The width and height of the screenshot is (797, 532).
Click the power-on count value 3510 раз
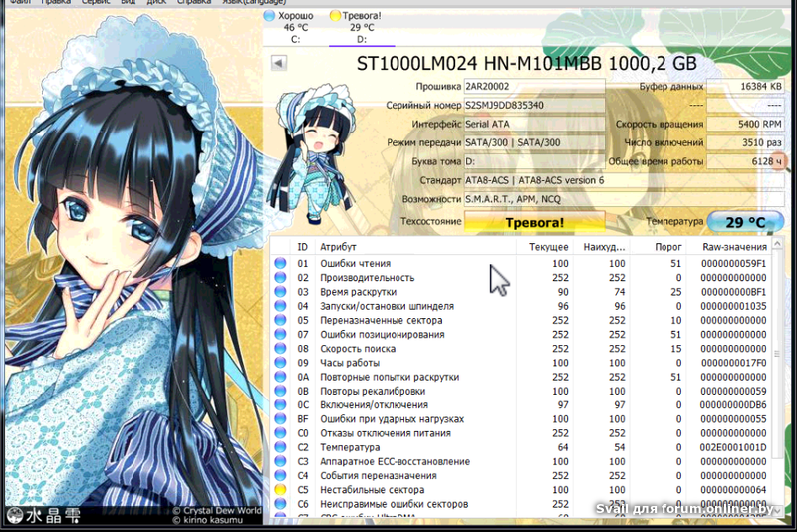[x=745, y=142]
